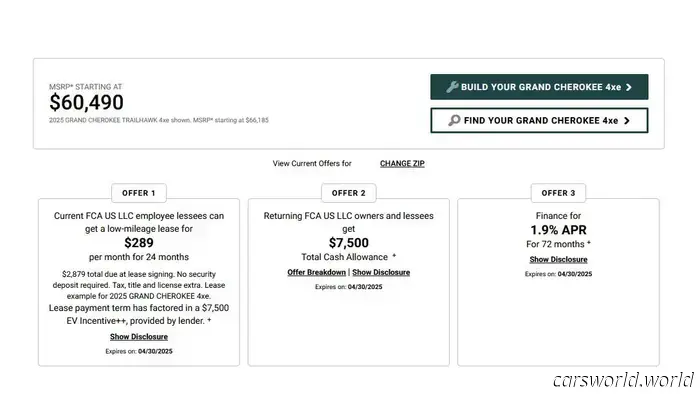
Task: Click the Trailhawk 4xe MSRP footnote
Action: [159, 120]
